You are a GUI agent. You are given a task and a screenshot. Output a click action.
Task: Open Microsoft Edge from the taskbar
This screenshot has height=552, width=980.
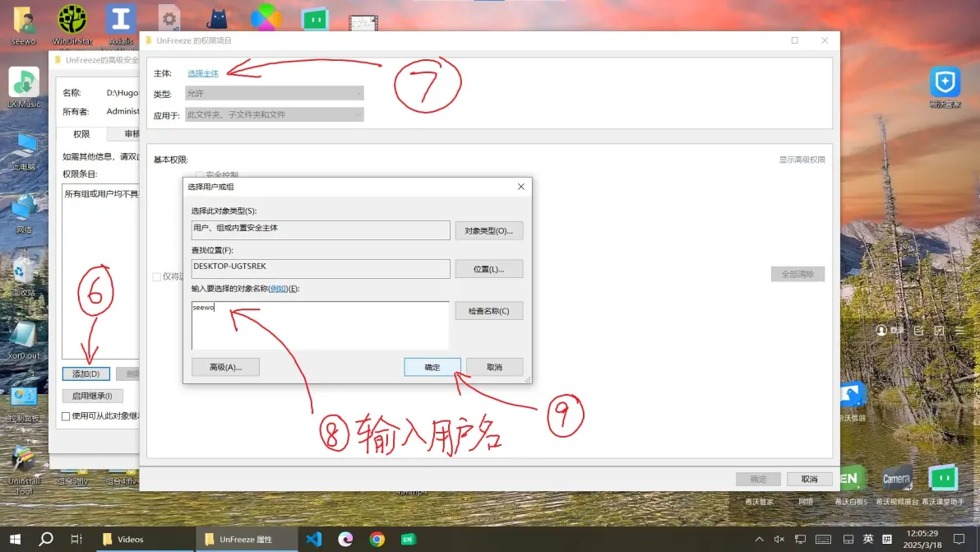click(x=345, y=539)
